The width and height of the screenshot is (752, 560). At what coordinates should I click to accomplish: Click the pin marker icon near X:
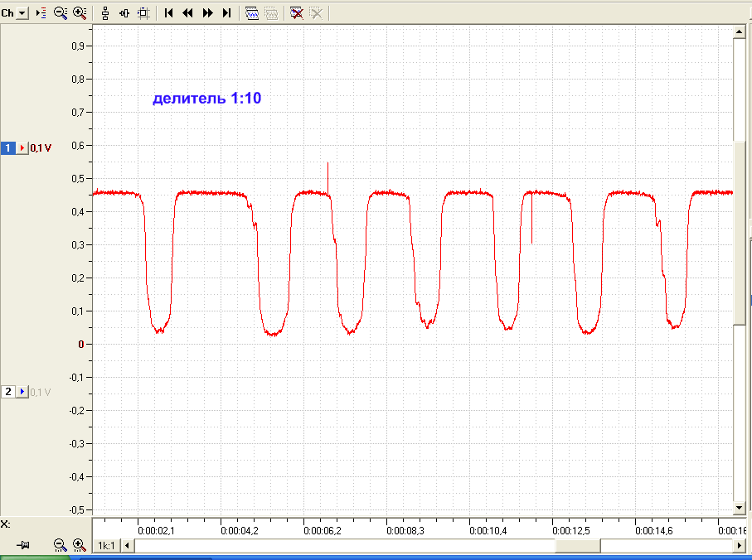[22, 545]
